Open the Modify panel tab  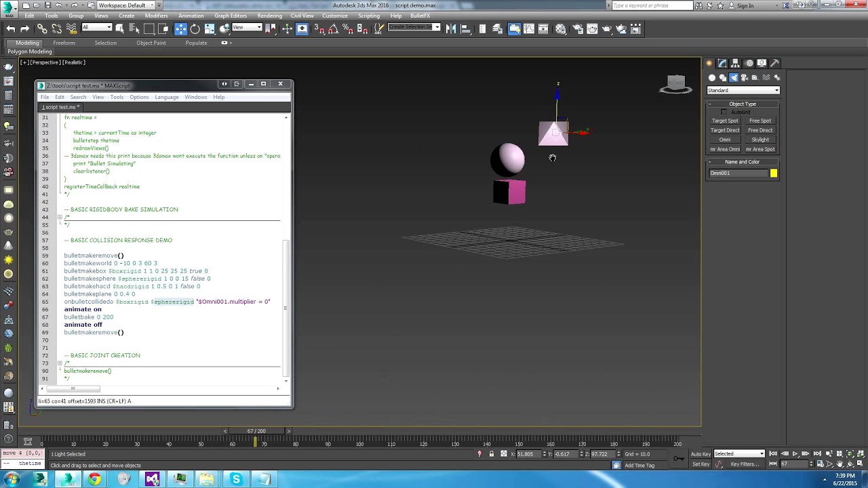723,63
